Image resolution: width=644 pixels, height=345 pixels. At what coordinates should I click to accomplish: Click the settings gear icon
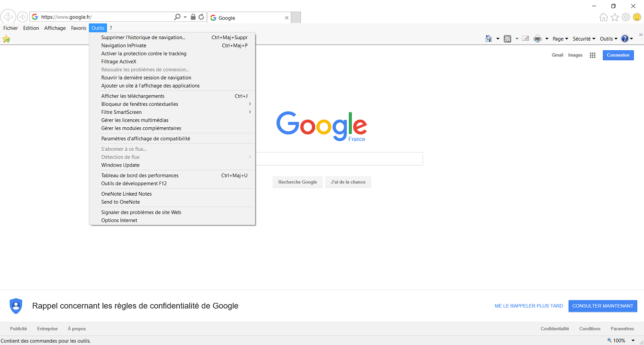point(626,17)
